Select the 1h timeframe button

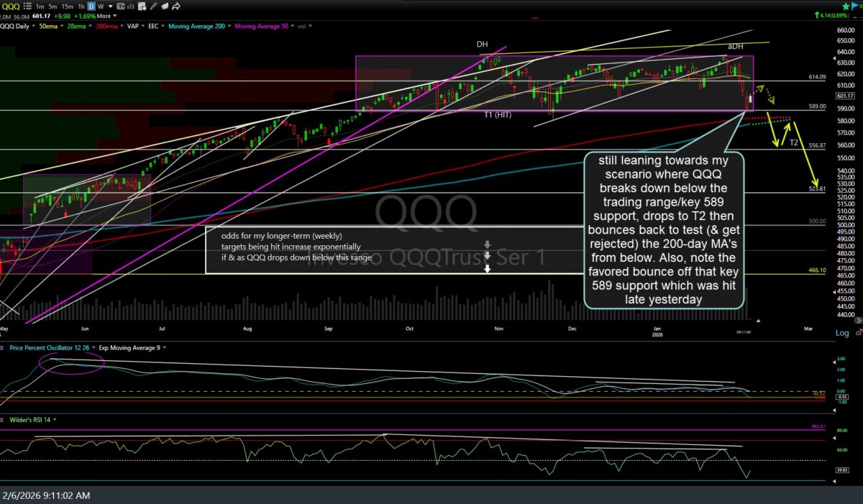(x=80, y=6)
